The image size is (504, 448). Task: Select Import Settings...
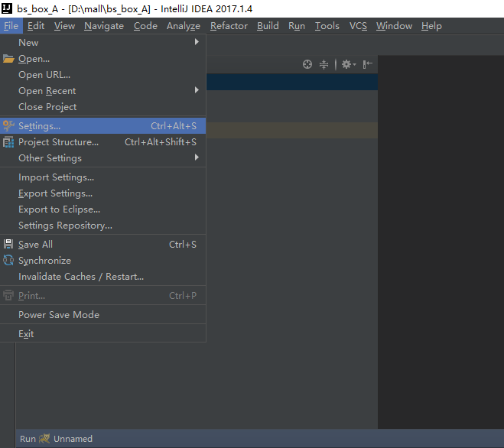tap(102, 177)
